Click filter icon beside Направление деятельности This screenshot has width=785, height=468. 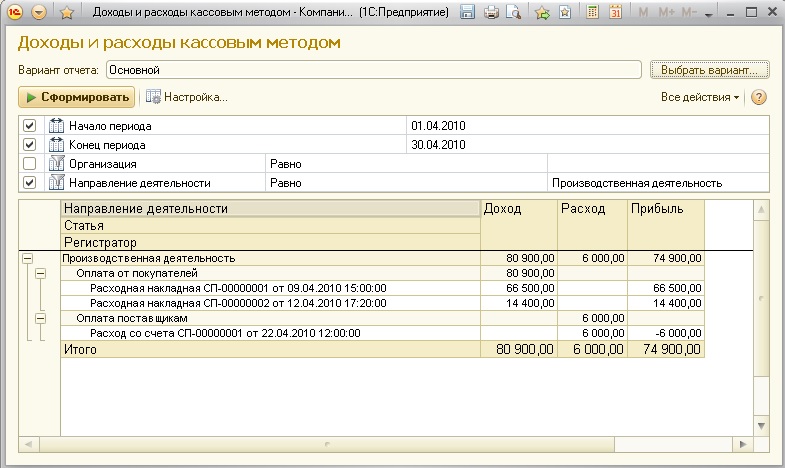point(57,183)
